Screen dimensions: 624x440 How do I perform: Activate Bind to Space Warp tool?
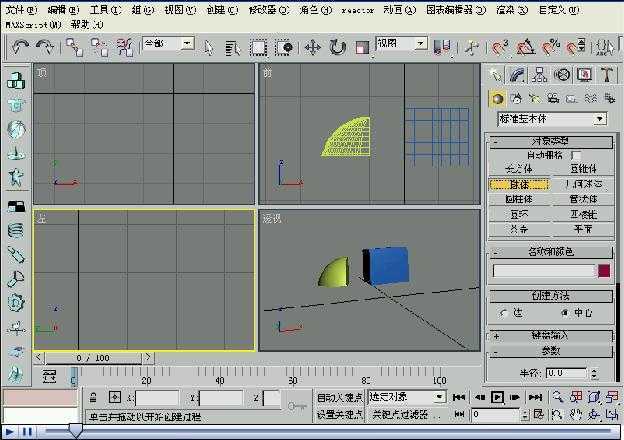125,48
